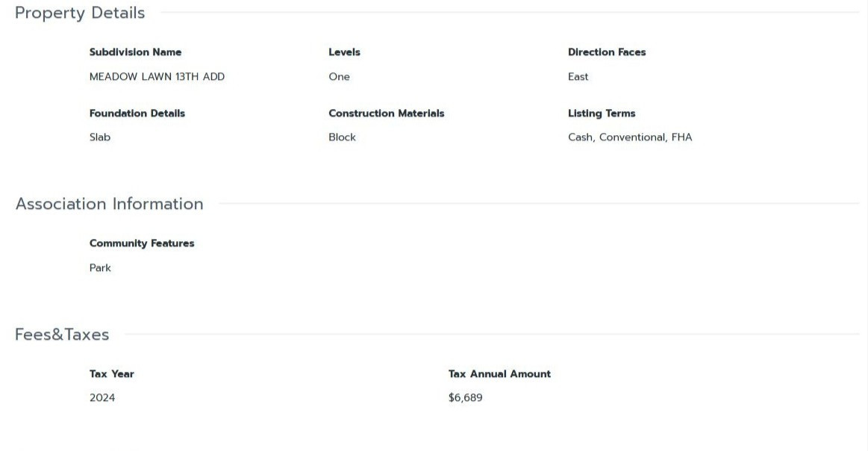Click the MEADOW LAWN 13TH ADD value
The height and width of the screenshot is (451, 868).
coord(157,77)
